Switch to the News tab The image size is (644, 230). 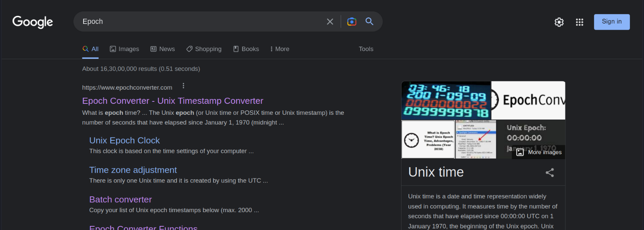click(163, 49)
